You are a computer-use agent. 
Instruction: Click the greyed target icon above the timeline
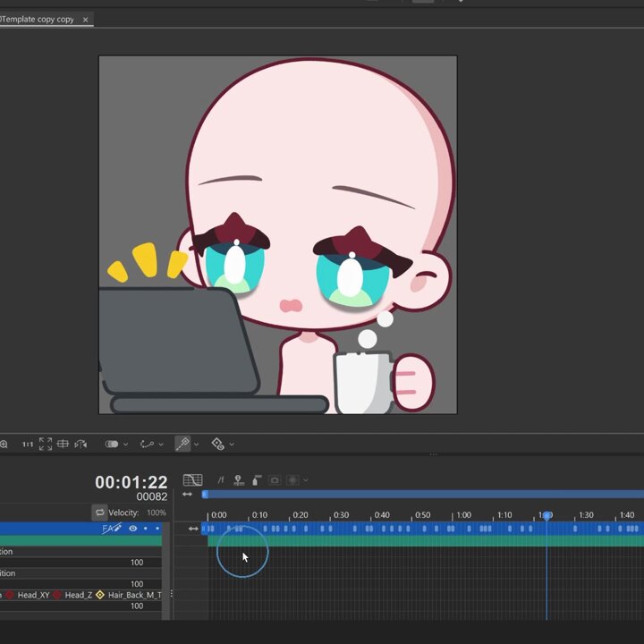coord(292,480)
